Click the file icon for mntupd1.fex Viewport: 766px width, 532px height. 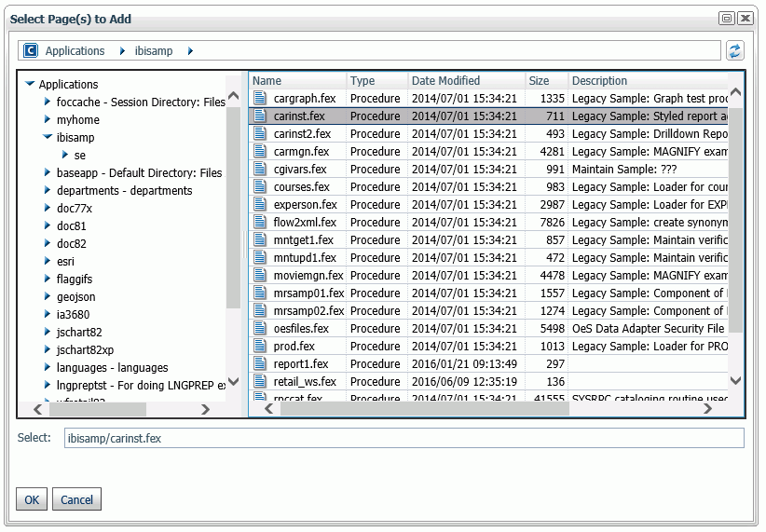260,257
